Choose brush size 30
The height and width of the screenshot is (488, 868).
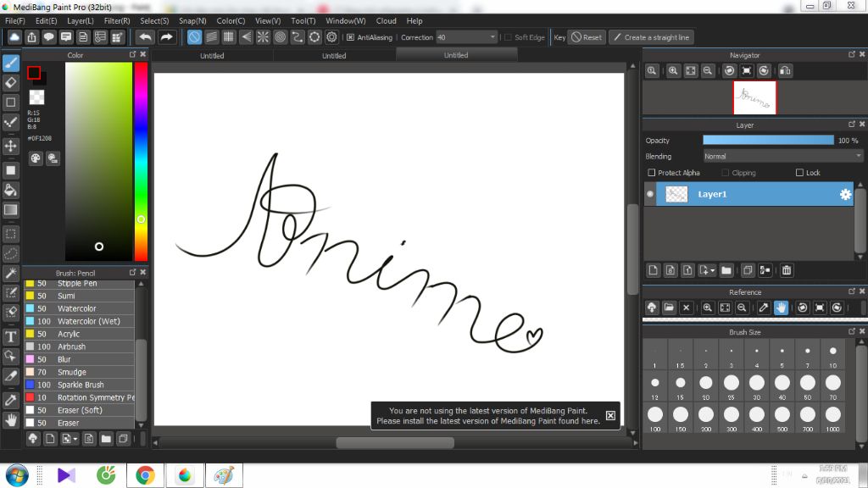(x=757, y=386)
